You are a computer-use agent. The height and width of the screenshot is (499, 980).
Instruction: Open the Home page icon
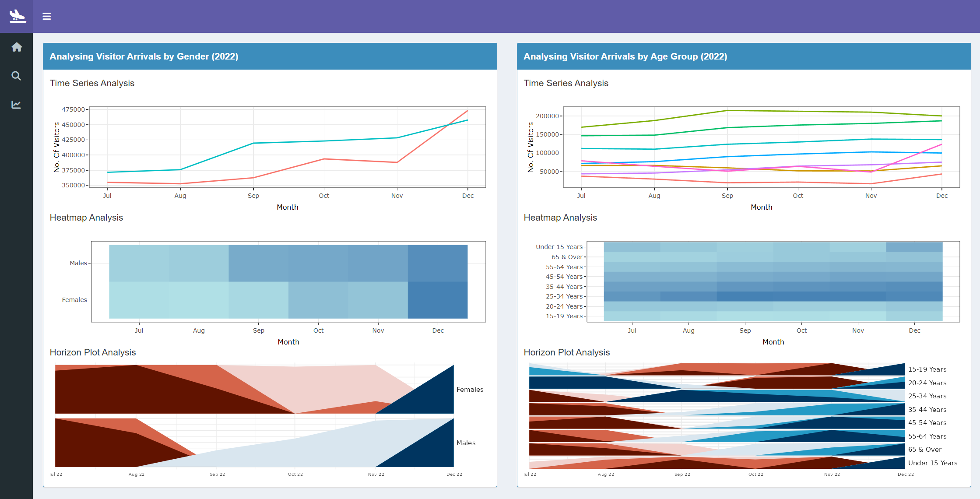(17, 47)
